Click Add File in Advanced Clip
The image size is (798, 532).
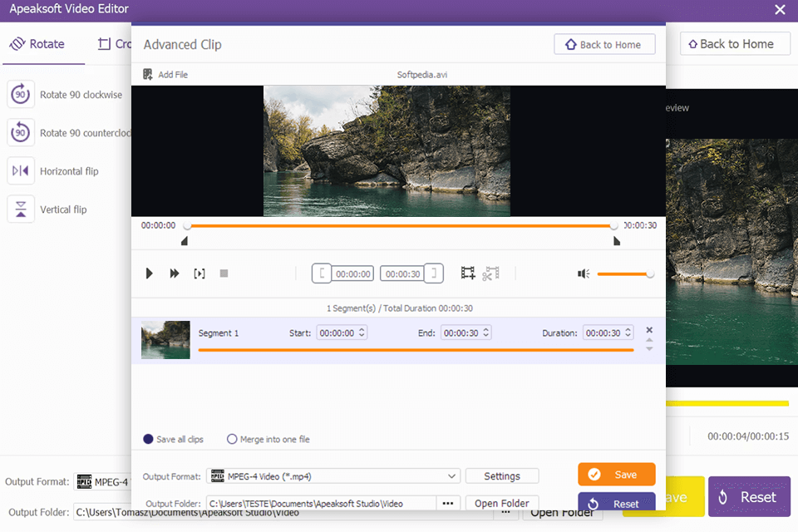coord(165,74)
